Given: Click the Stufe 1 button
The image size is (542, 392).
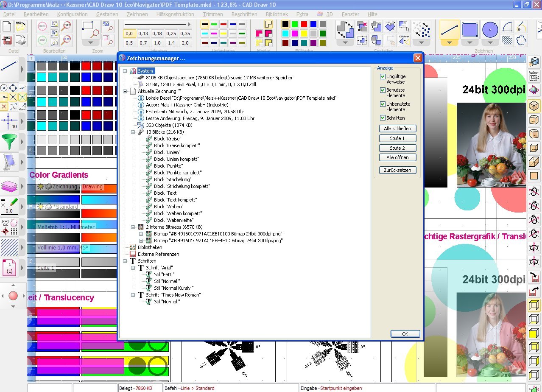Looking at the screenshot, I should pos(397,138).
